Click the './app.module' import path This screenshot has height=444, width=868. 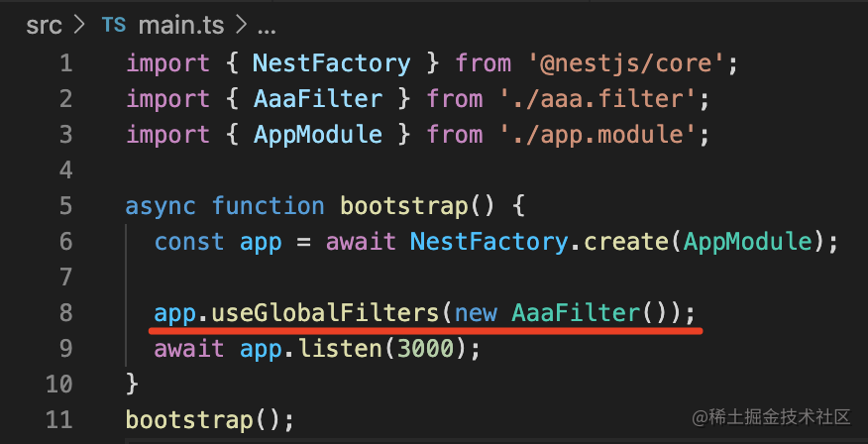[x=597, y=135]
